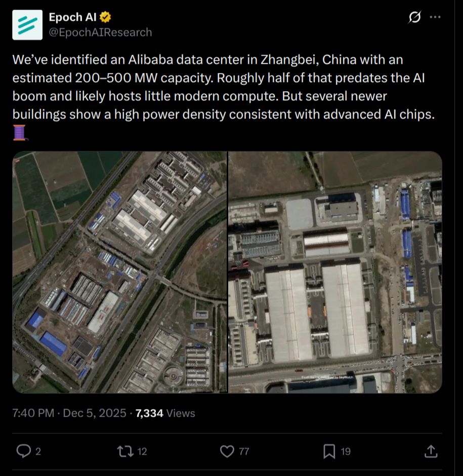Open the Epoch AI profile avatar
463x476 pixels.
pos(27,25)
